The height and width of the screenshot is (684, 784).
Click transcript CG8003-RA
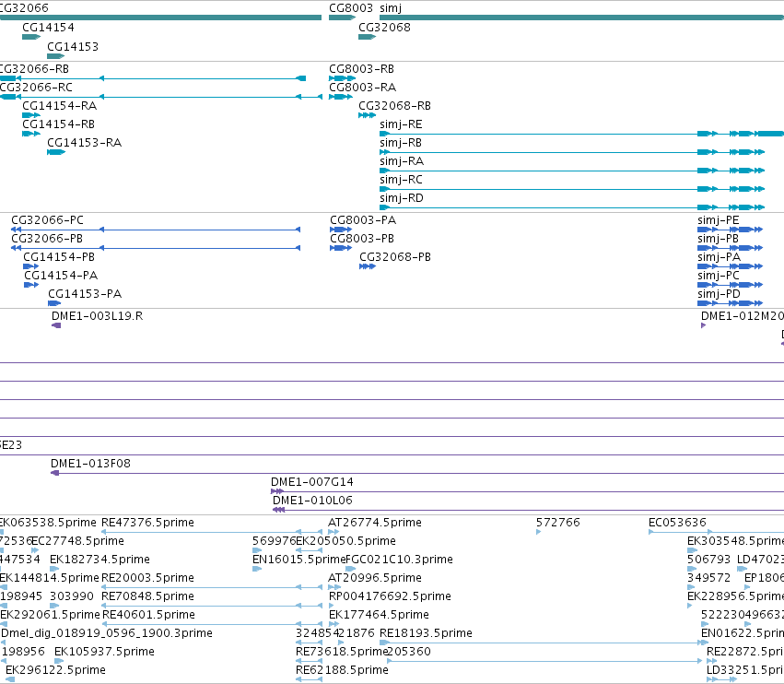(362, 88)
